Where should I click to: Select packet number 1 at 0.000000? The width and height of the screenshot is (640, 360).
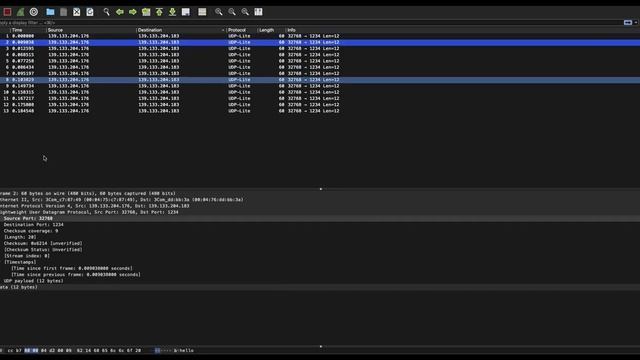(320, 36)
